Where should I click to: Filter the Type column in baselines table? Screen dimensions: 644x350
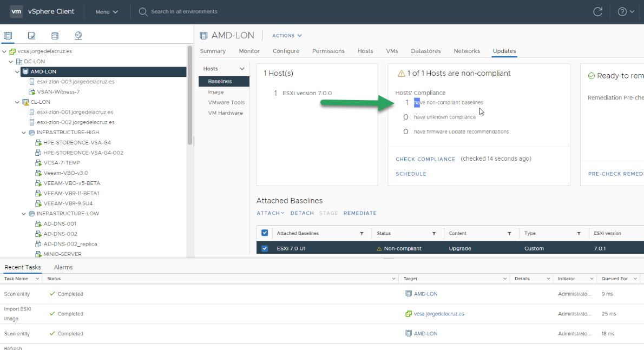click(x=579, y=234)
